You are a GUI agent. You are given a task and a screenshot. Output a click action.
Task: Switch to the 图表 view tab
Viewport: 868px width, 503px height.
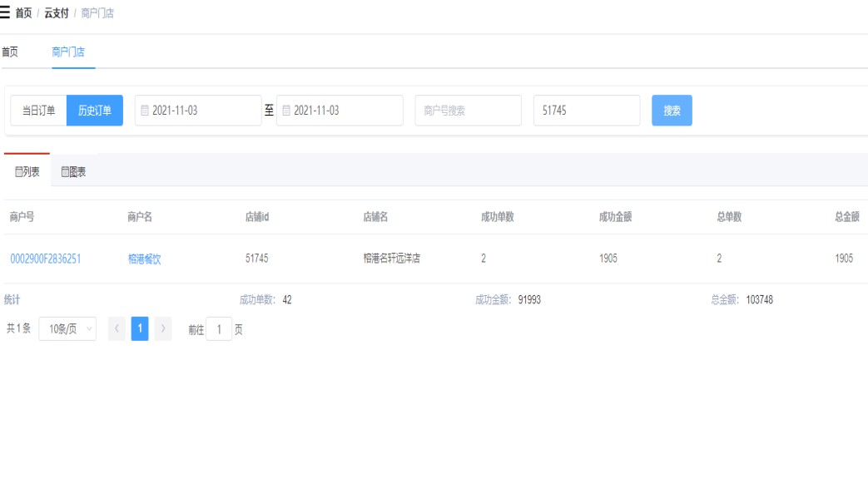tap(73, 172)
